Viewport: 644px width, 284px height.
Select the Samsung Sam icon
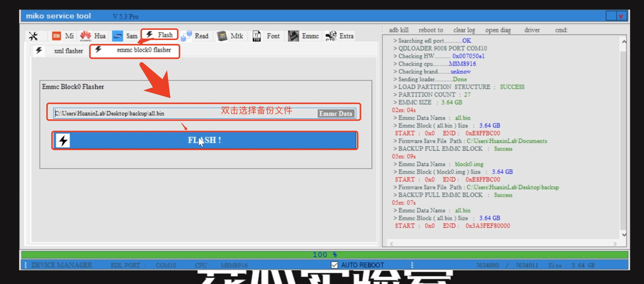tap(125, 36)
